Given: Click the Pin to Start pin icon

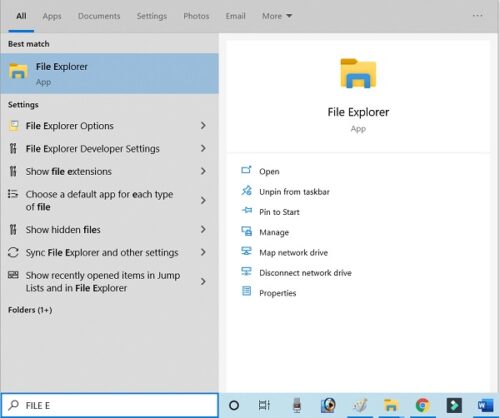Looking at the screenshot, I should [x=247, y=210].
